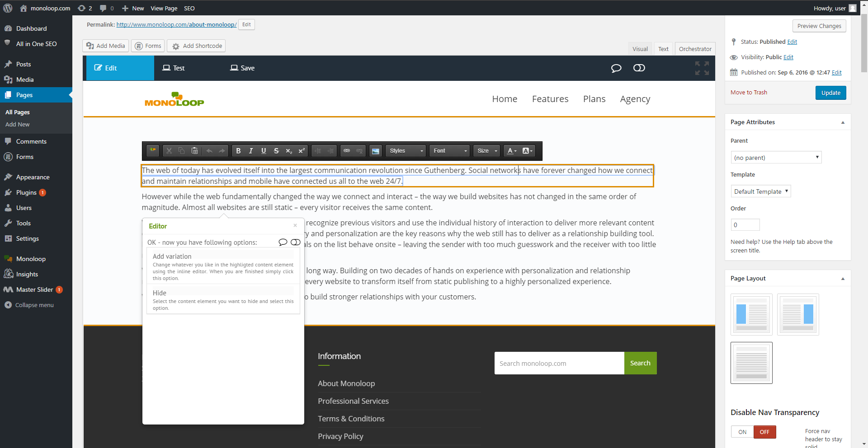This screenshot has width=868, height=448.
Task: Insert an image via the picture icon
Action: click(376, 151)
